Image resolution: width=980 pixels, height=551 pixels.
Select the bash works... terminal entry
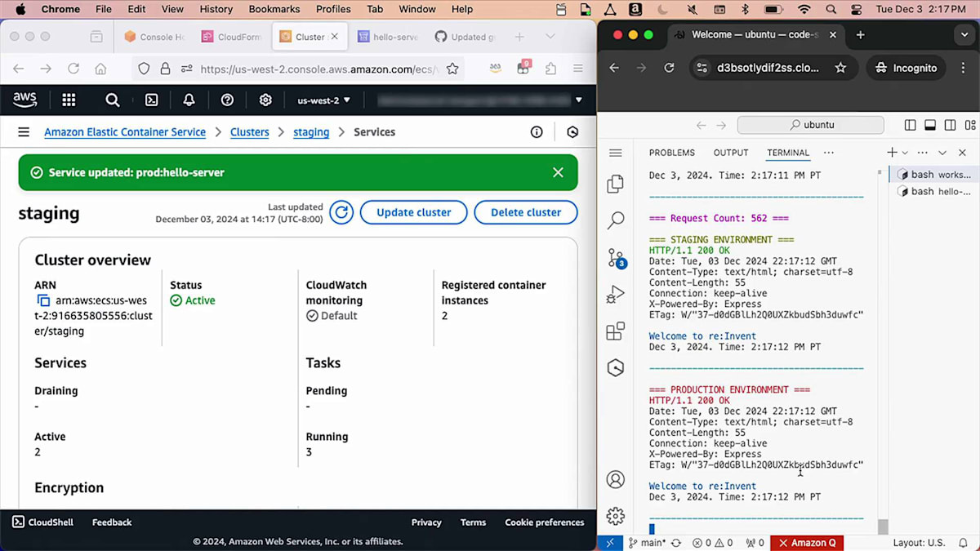(x=934, y=175)
